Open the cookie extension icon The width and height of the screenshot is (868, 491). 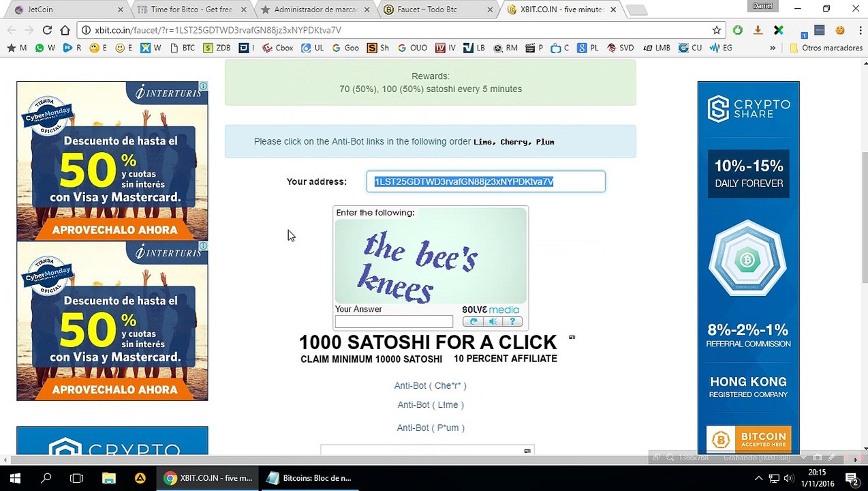(840, 30)
